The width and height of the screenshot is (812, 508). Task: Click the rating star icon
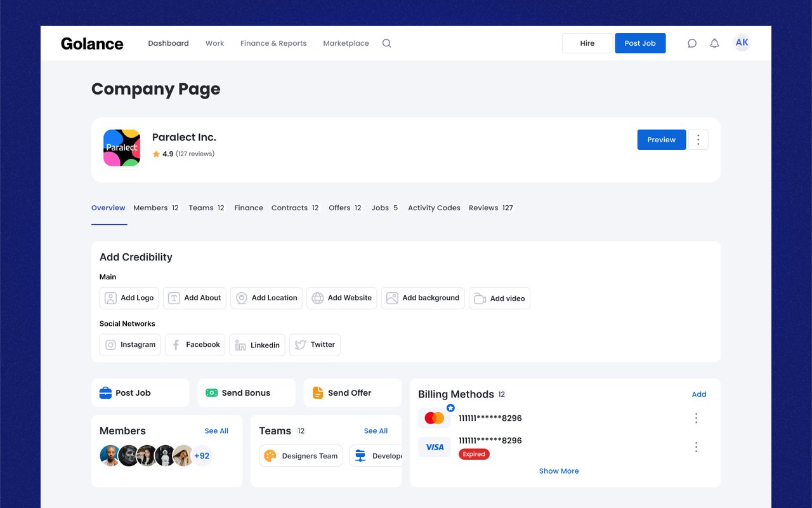[x=156, y=154]
